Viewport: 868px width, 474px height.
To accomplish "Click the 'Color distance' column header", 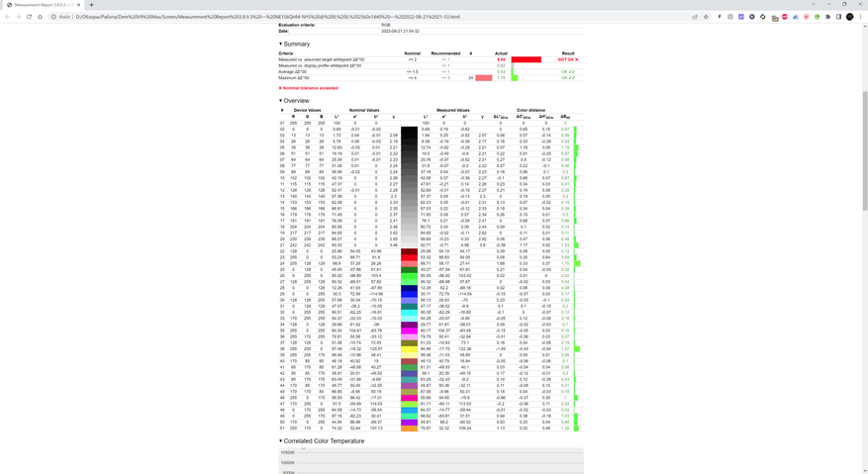I will pyautogui.click(x=530, y=110).
